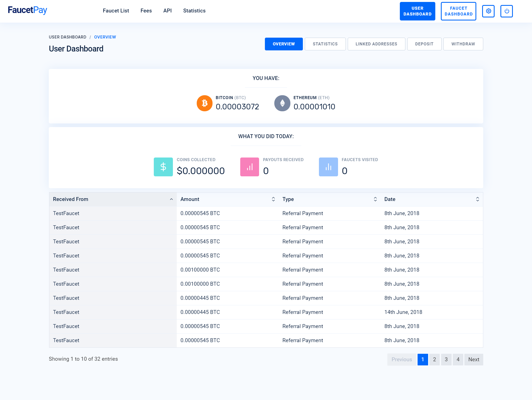Go to page 3 of entries
Screen dimensions: 532x400
pyautogui.click(x=446, y=359)
